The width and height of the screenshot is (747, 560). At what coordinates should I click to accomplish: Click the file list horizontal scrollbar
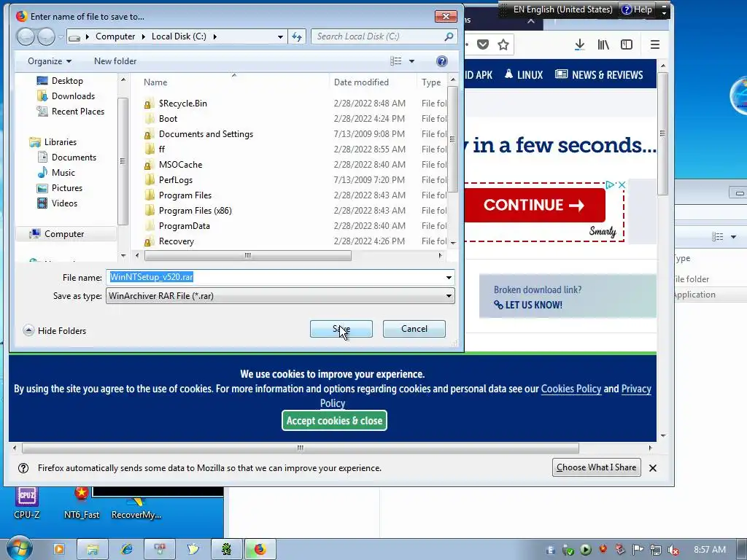pyautogui.click(x=248, y=256)
